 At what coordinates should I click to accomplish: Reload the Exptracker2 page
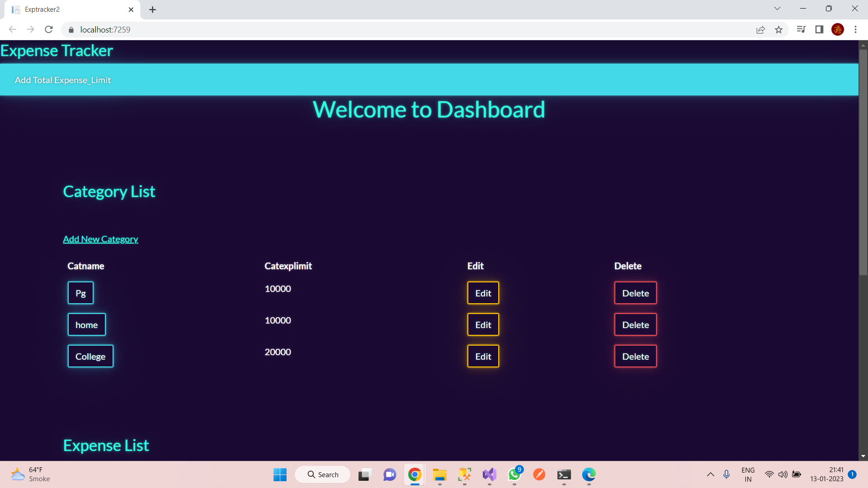[48, 29]
